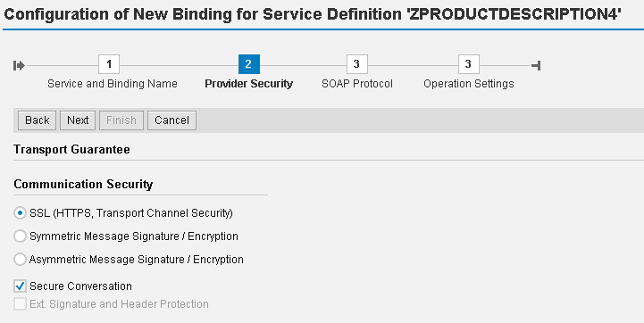The height and width of the screenshot is (323, 644).
Task: Go to the previous step with Back
Action: tap(37, 120)
